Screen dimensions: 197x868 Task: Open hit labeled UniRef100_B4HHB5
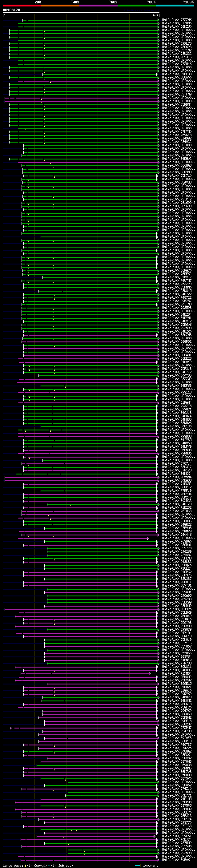pyautogui.click(x=177, y=419)
